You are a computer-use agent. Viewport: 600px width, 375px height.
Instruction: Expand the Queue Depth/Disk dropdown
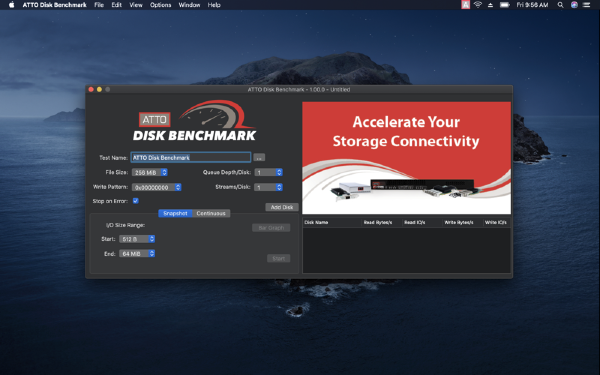point(268,173)
